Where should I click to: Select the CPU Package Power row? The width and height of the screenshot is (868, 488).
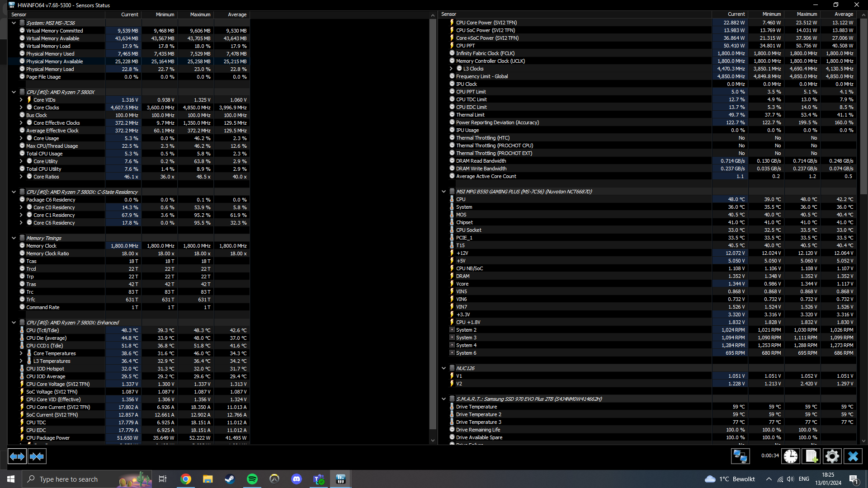pyautogui.click(x=48, y=438)
